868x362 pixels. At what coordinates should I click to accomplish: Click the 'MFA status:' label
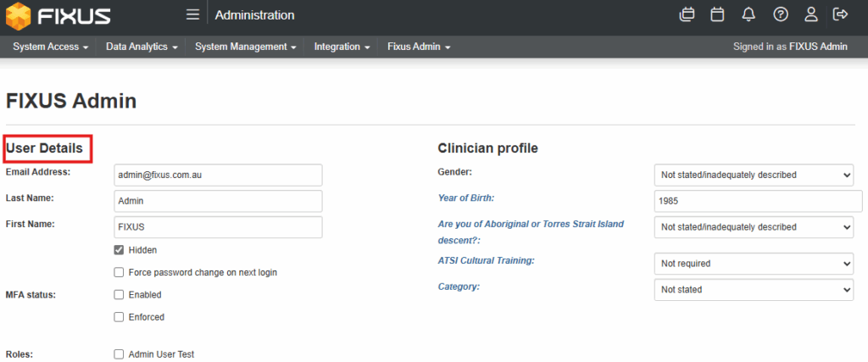click(x=31, y=294)
